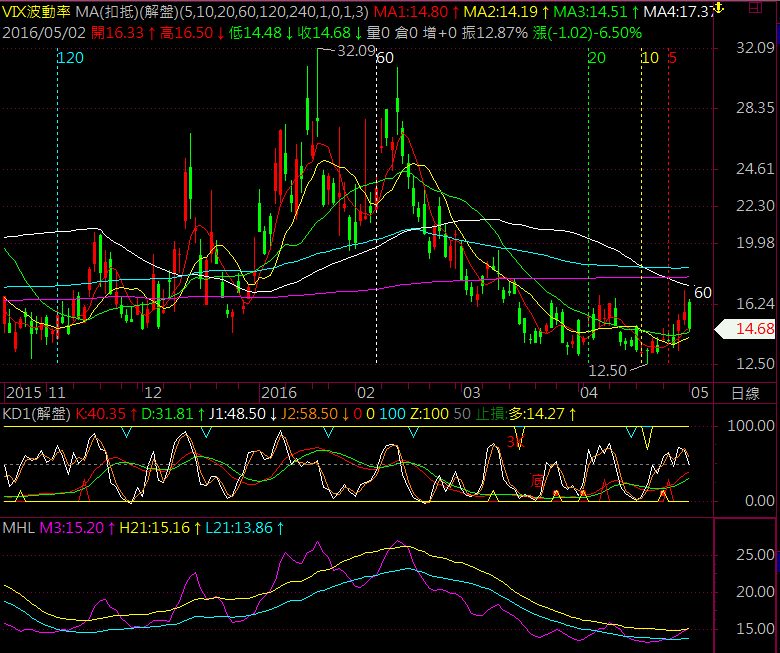Click the 100.00 KD axis label
Image resolution: width=780 pixels, height=653 pixels.
[x=751, y=426]
